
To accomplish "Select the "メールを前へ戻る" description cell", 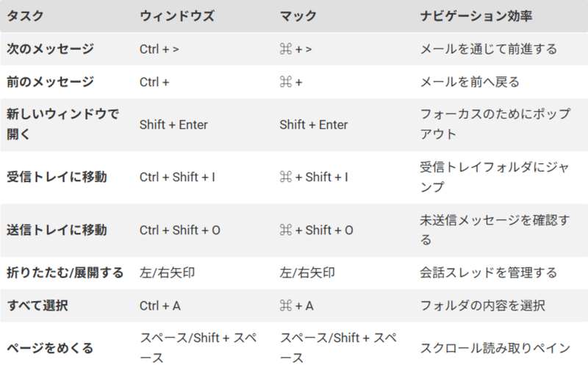I will [x=469, y=82].
